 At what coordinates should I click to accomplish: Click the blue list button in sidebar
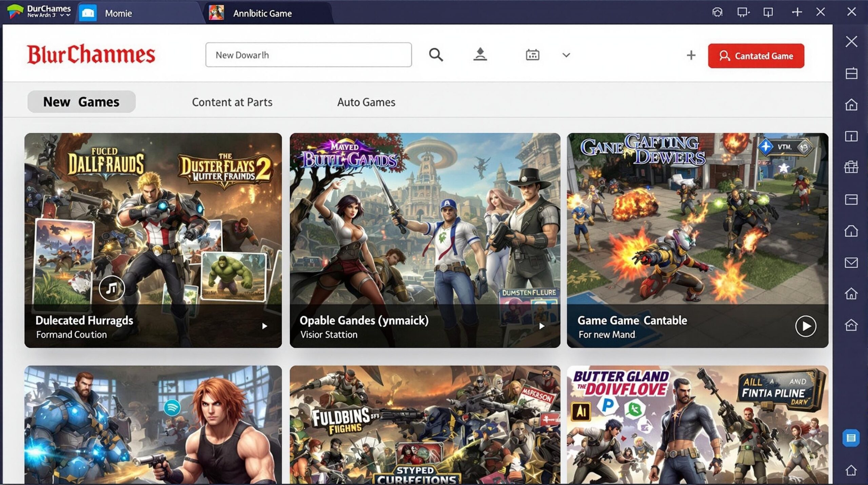point(851,438)
